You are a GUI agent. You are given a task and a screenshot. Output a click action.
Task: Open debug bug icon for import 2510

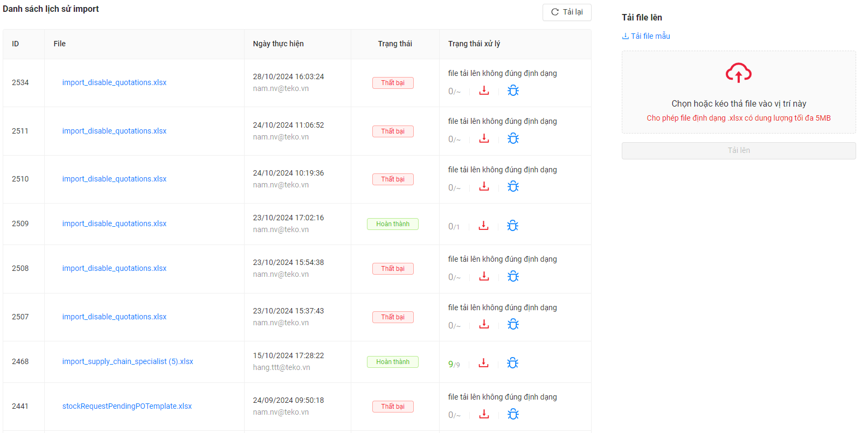[513, 186]
